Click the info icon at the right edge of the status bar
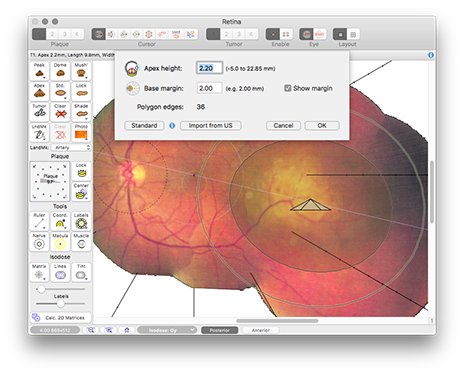464x375 pixels. pos(431,55)
